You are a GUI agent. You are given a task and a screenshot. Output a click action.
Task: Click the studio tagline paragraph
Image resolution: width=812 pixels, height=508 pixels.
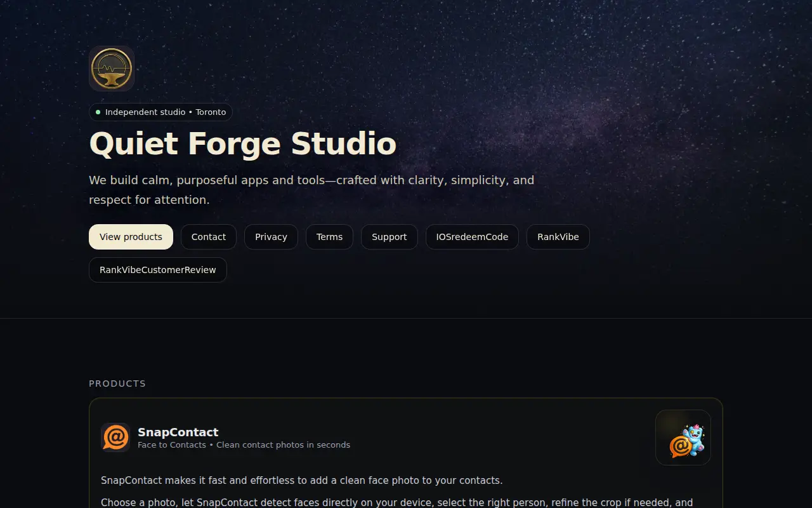[x=311, y=190]
